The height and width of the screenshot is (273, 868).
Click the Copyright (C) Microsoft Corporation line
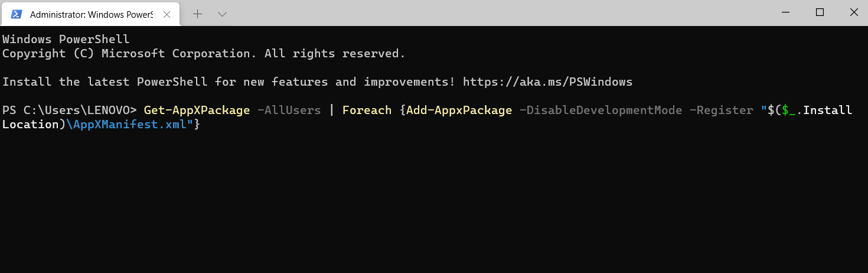click(x=204, y=53)
